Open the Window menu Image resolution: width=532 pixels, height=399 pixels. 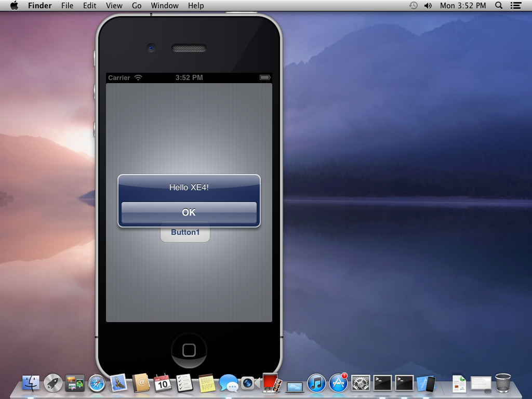[165, 5]
